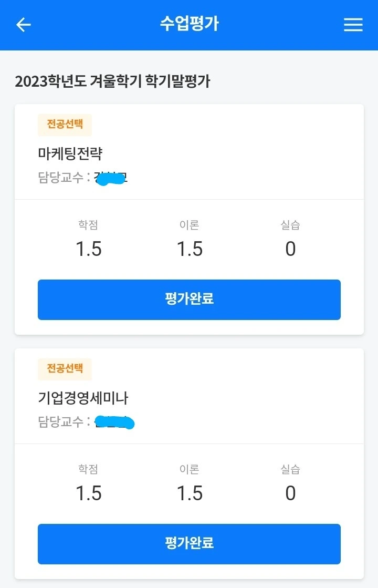Viewport: 378px width, 588px height.
Task: Tap the 전공선택 badge on 기업경영세미나 card
Action: pos(65,369)
